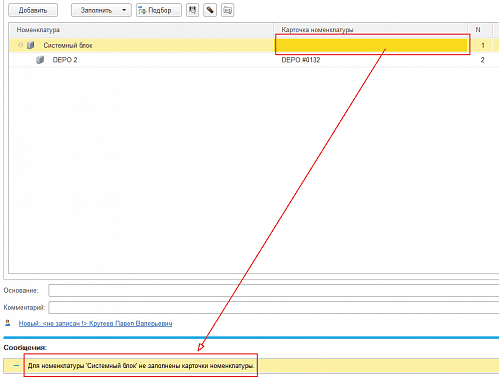Viewport: 499px width, 378px height.
Task: Click the Системный блок item icon
Action: tap(30, 45)
